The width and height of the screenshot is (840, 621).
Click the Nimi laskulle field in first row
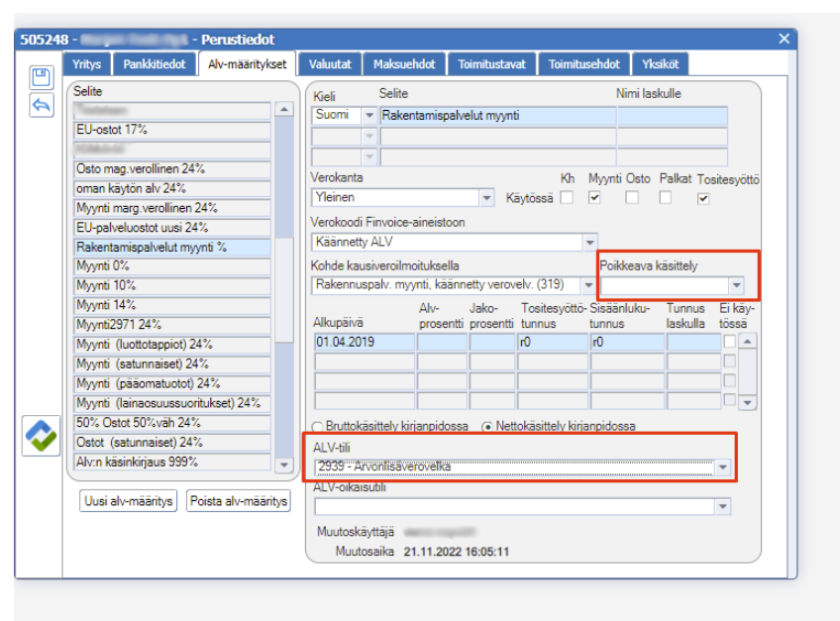(673, 115)
